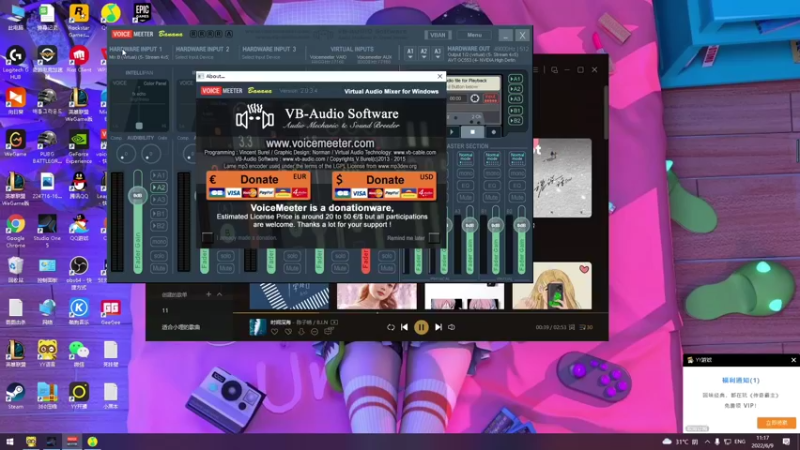Toggle A3 bus on Hardware Input 1
The image size is (800, 450).
pyautogui.click(x=159, y=199)
